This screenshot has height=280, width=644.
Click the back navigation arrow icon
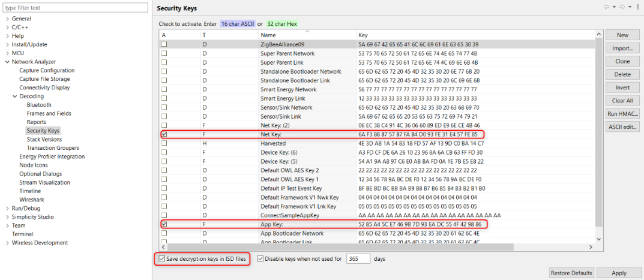pos(607,8)
